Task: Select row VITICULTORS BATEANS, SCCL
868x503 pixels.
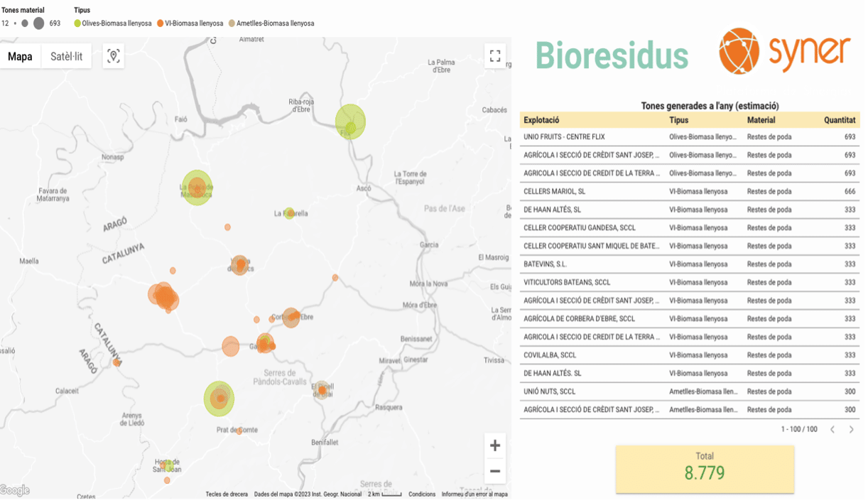Action: 690,282
